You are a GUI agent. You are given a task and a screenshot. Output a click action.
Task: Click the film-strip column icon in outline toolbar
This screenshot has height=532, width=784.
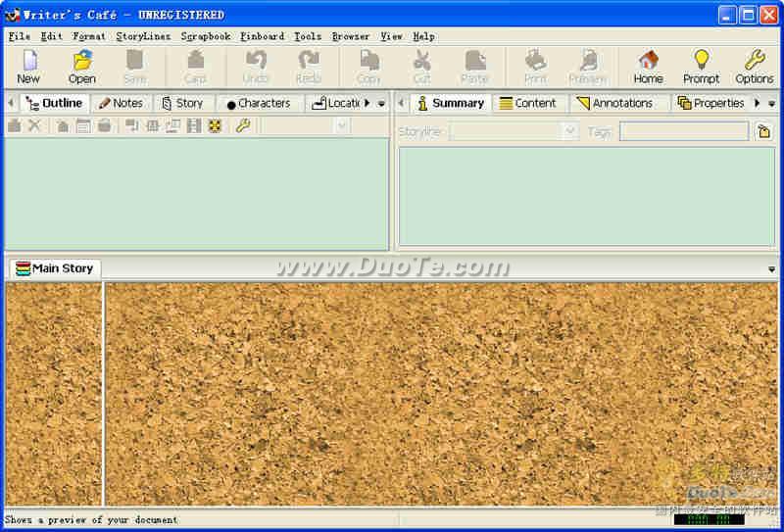coord(194,126)
